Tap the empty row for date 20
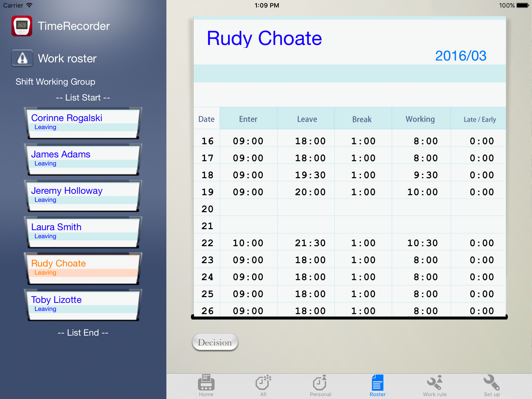This screenshot has height=399, width=532. (x=349, y=209)
